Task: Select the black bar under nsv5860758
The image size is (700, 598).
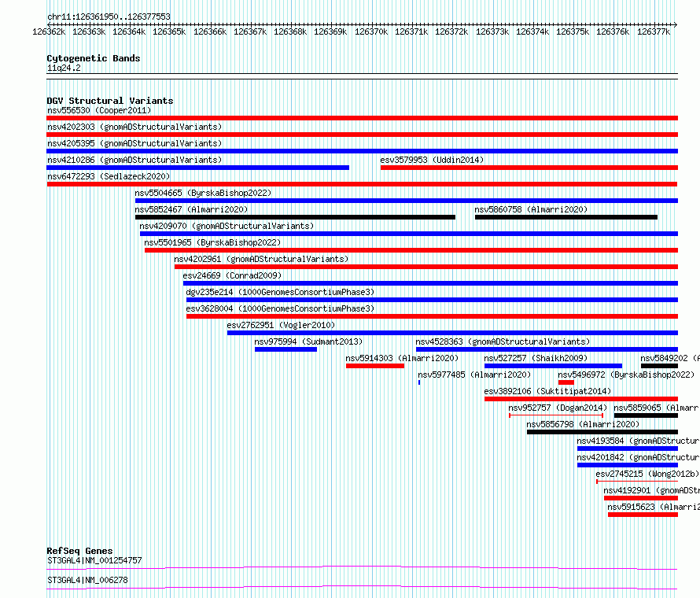Action: click(x=566, y=217)
